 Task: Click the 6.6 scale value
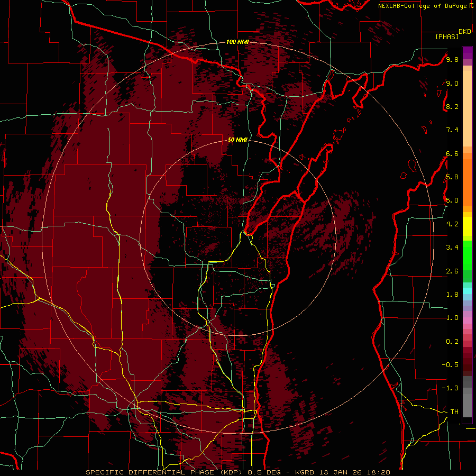pos(452,153)
